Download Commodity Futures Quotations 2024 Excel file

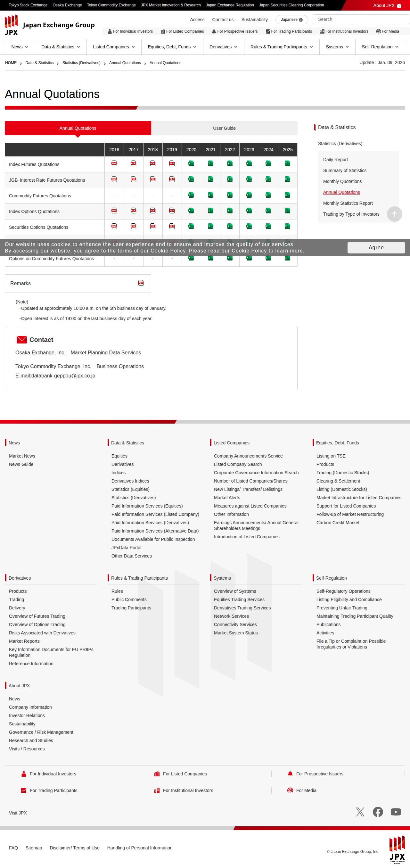[x=268, y=195]
